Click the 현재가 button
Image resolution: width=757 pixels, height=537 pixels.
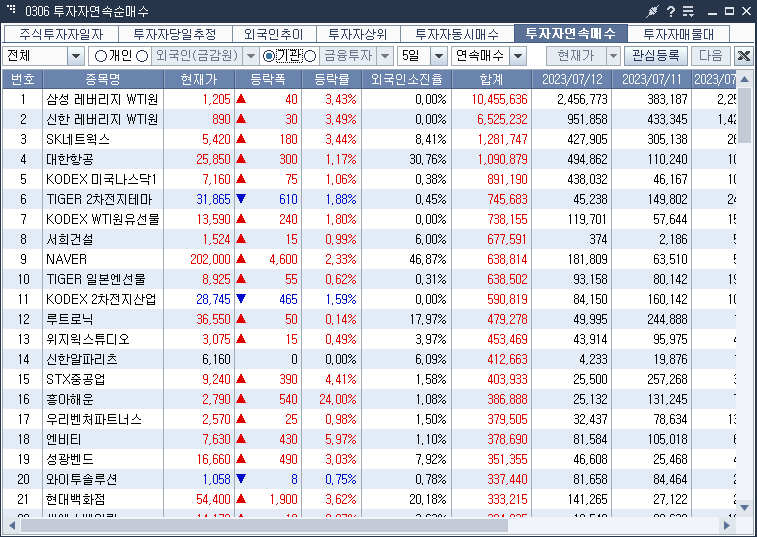point(575,56)
